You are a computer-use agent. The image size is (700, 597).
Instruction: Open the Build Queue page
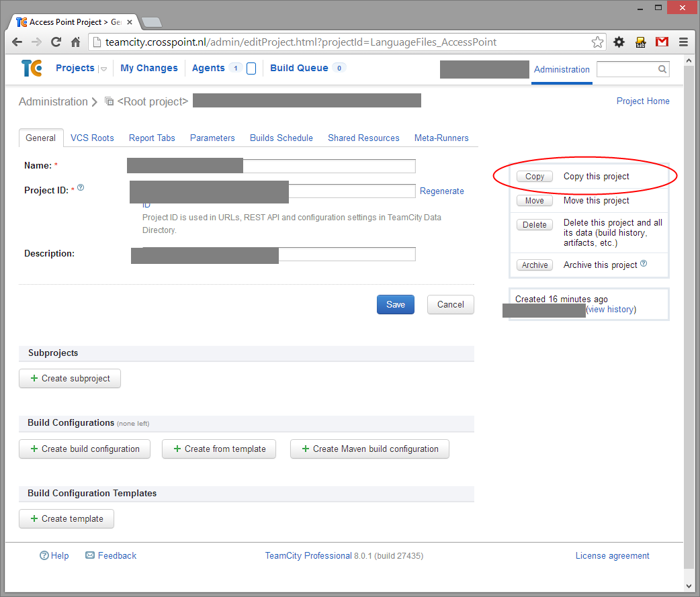299,68
